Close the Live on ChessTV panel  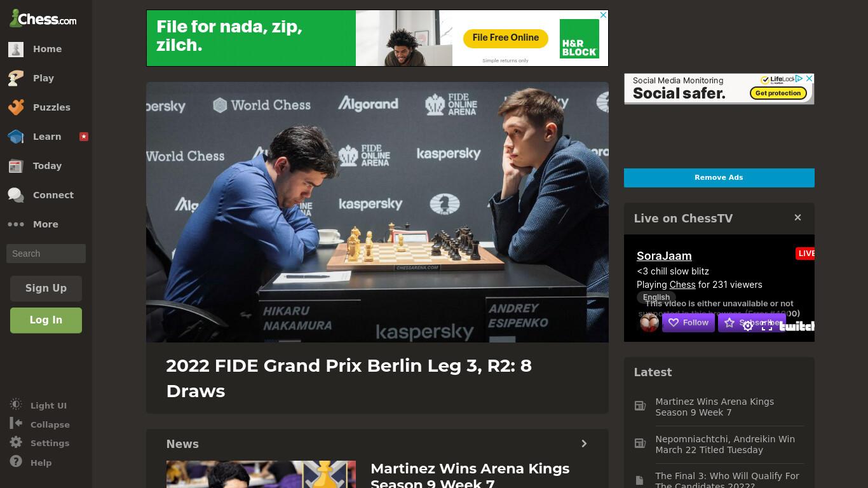coord(797,218)
